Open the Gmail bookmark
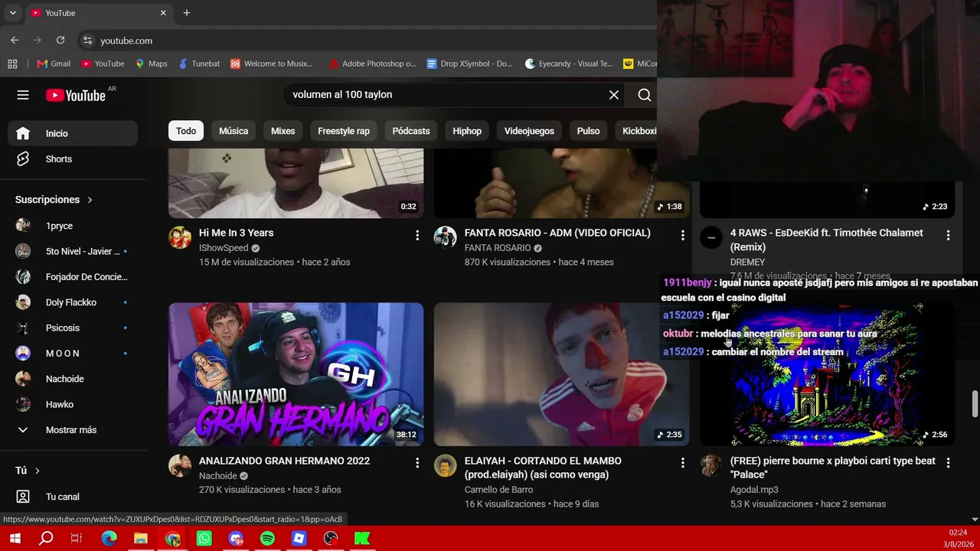This screenshot has height=551, width=980. 54,64
